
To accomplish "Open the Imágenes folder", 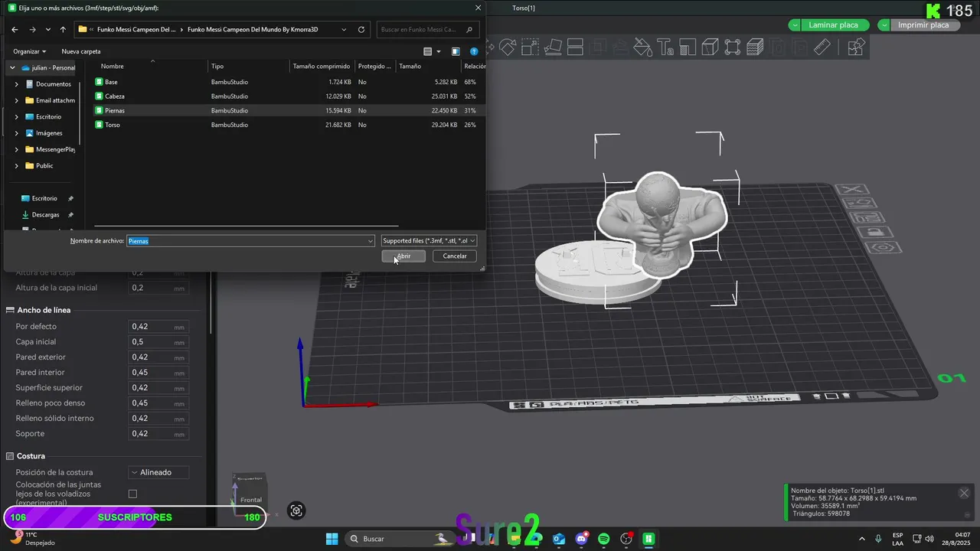I will point(49,133).
